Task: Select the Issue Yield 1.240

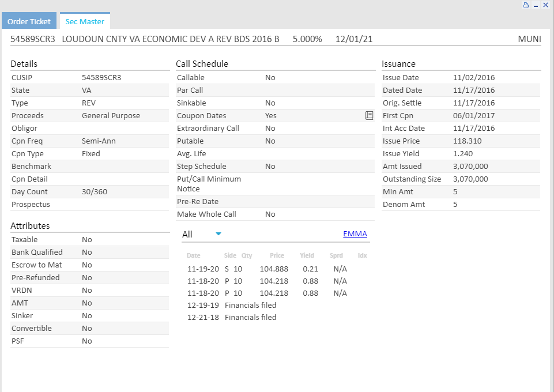Action: tap(463, 153)
